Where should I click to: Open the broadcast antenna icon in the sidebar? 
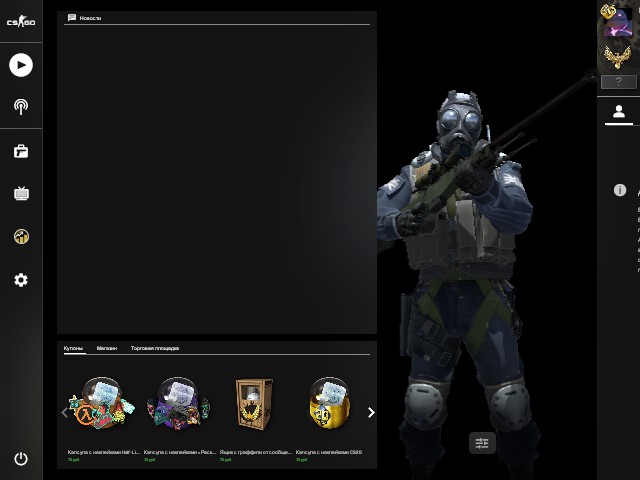coord(21,107)
